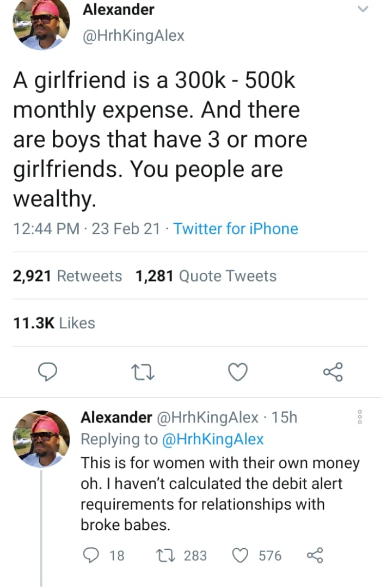The width and height of the screenshot is (381, 588).
Task: Click the Alexander name in reply tweet
Action: click(116, 418)
